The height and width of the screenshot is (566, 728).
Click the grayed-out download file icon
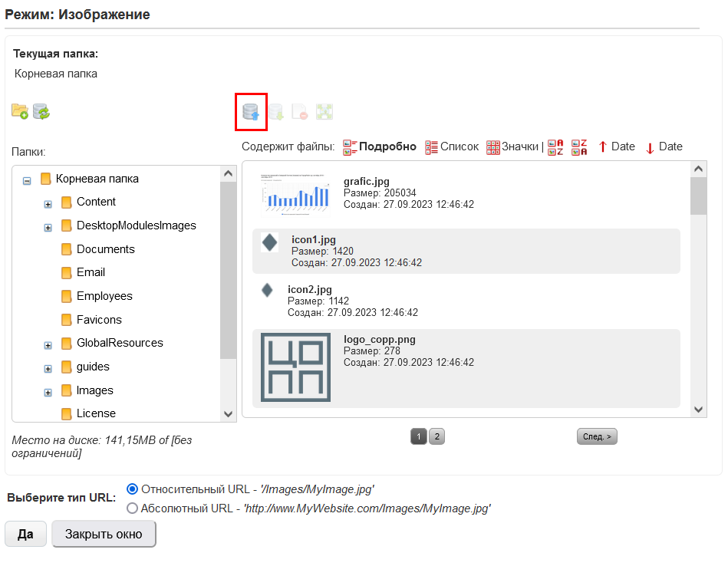tap(276, 112)
